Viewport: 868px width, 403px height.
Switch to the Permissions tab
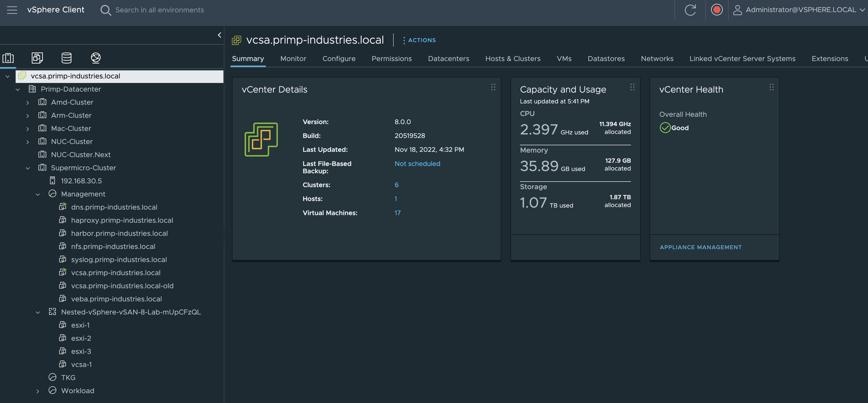point(392,58)
